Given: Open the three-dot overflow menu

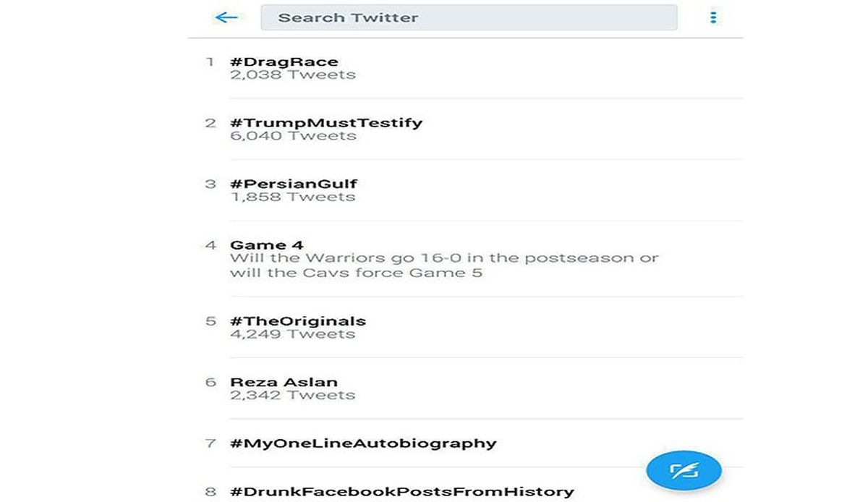Looking at the screenshot, I should pos(713,17).
